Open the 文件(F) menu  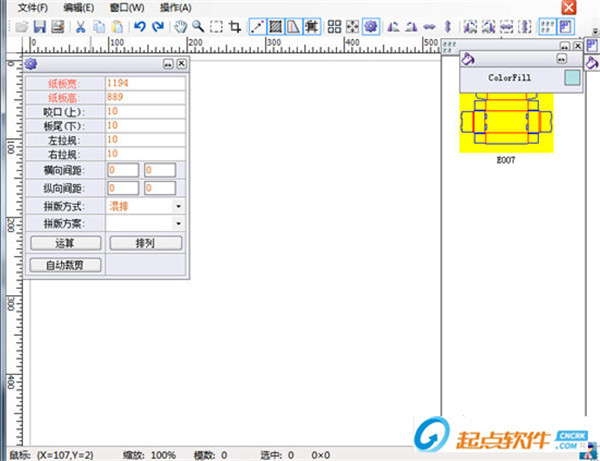[33, 8]
